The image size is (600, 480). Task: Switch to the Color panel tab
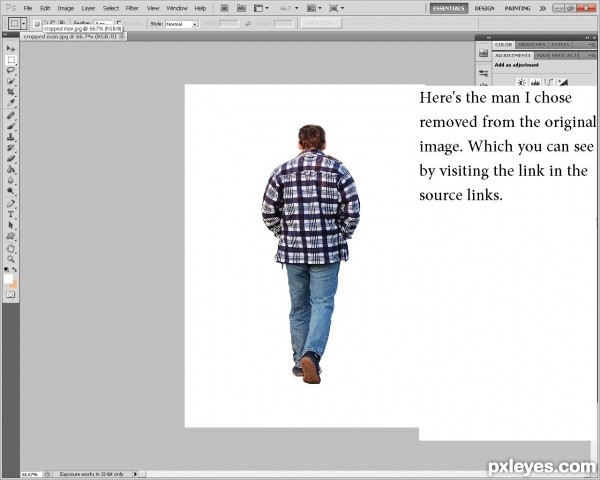tap(503, 45)
